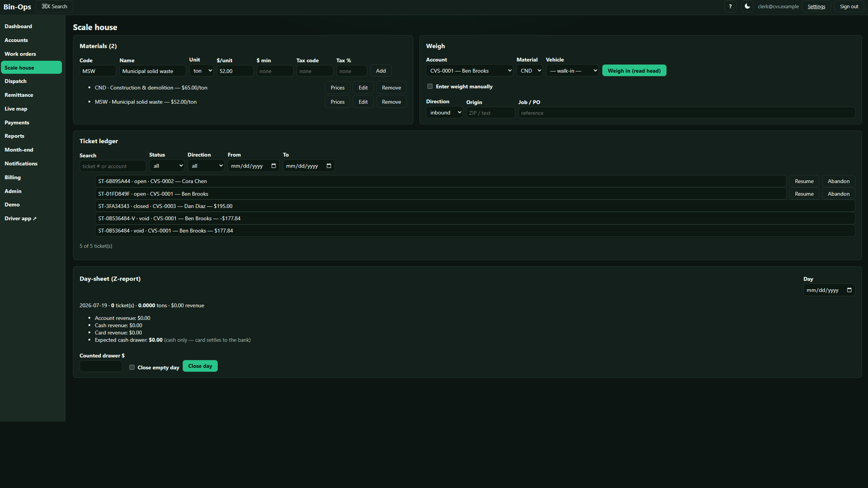Open help question mark icon
Viewport: 868px width, 488px height.
[x=730, y=7]
